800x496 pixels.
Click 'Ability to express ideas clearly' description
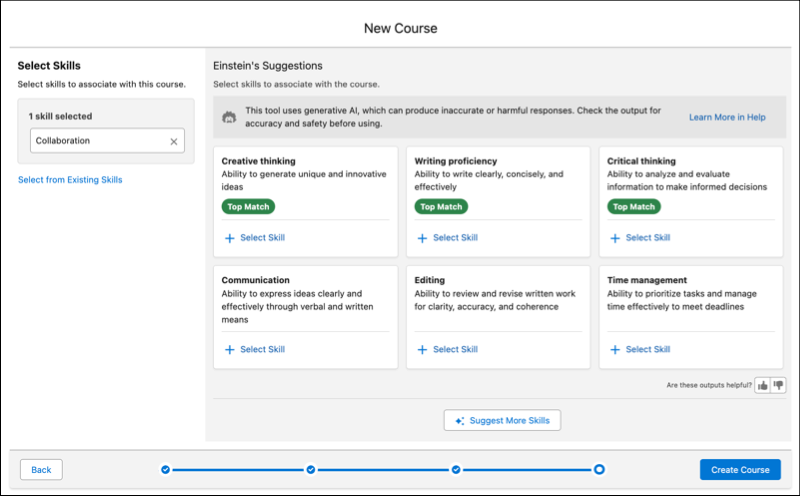coord(297,307)
